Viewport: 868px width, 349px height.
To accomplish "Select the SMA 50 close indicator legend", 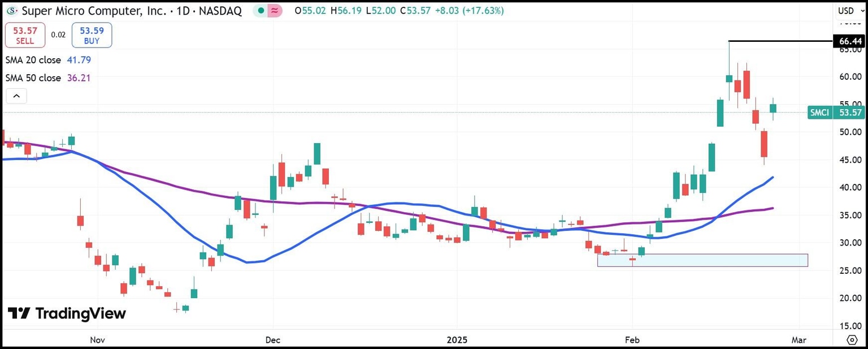I will (48, 78).
